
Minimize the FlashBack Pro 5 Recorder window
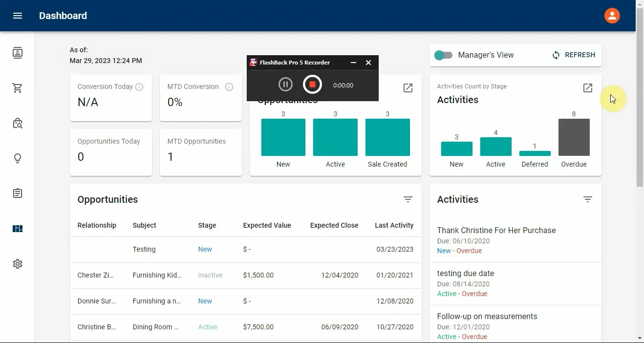click(x=353, y=63)
